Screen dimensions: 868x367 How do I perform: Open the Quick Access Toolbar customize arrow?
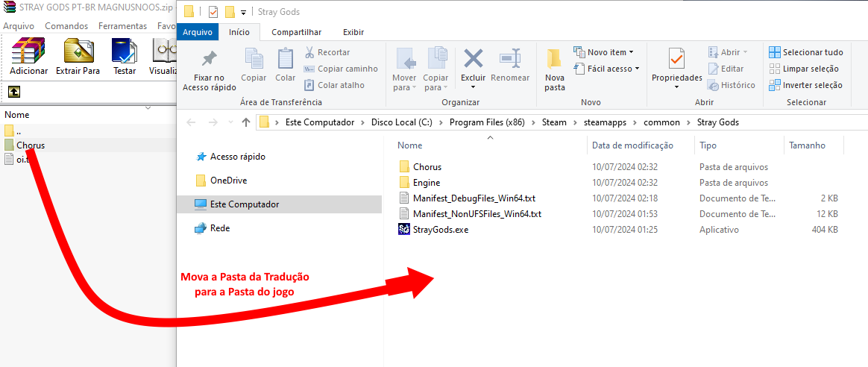pos(244,12)
